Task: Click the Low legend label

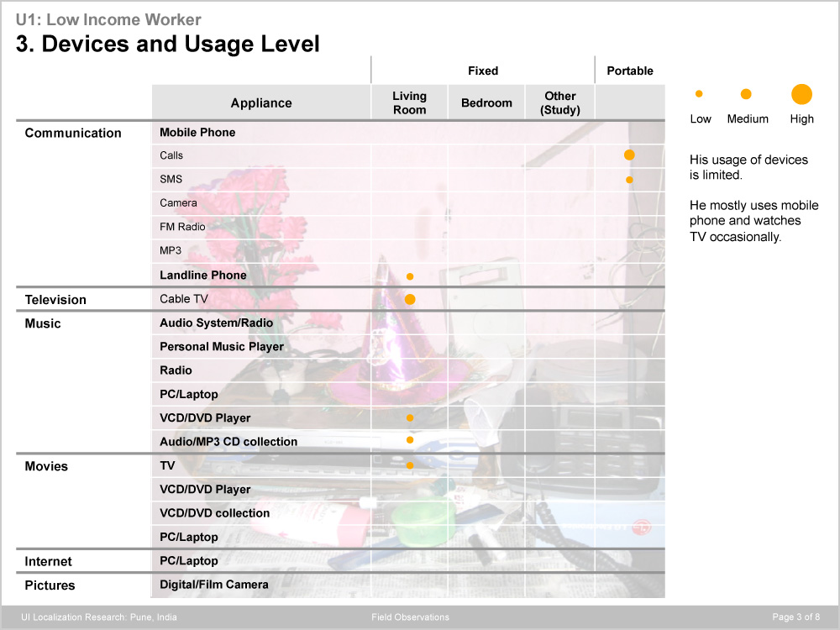Action: coord(701,119)
